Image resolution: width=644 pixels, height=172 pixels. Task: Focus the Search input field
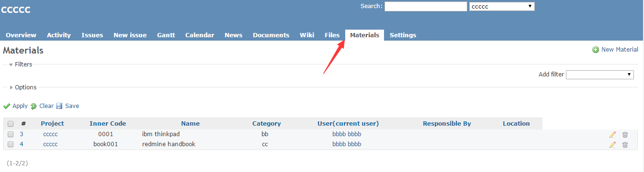[426, 6]
